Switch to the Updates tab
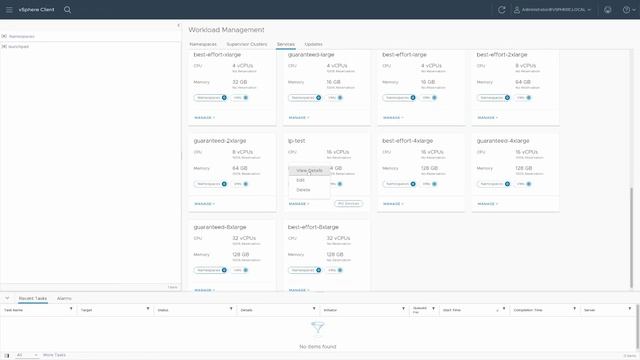The width and height of the screenshot is (640, 360). tap(313, 44)
